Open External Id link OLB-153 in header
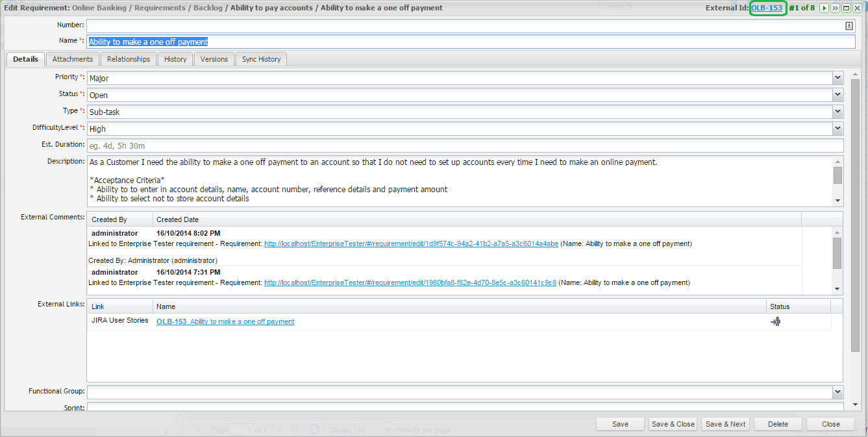Image resolution: width=868 pixels, height=437 pixels. tap(767, 8)
